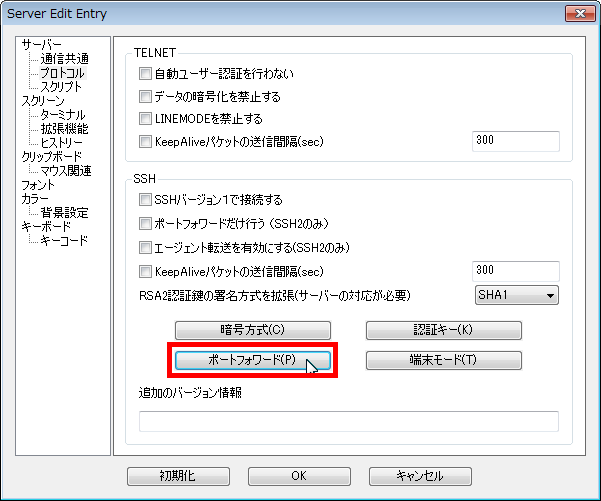Open ポートフォワード(P) settings
The width and height of the screenshot is (601, 501).
pyautogui.click(x=253, y=360)
